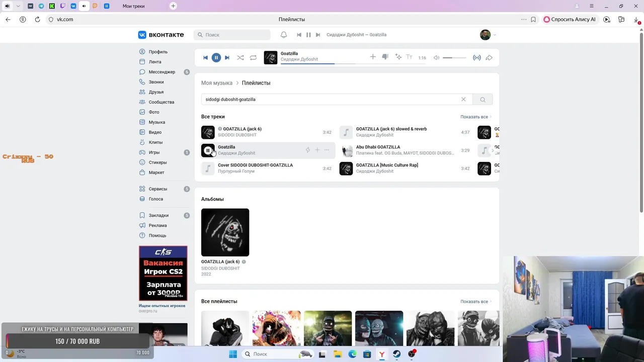Image resolution: width=644 pixels, height=362 pixels.
Task: Open Сообщества in the sidebar
Action: click(162, 102)
